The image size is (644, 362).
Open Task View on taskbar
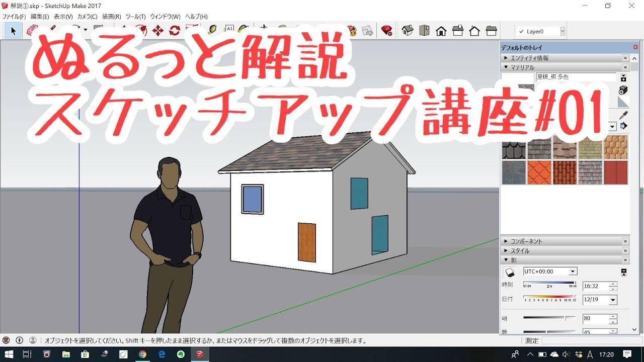[28, 354]
